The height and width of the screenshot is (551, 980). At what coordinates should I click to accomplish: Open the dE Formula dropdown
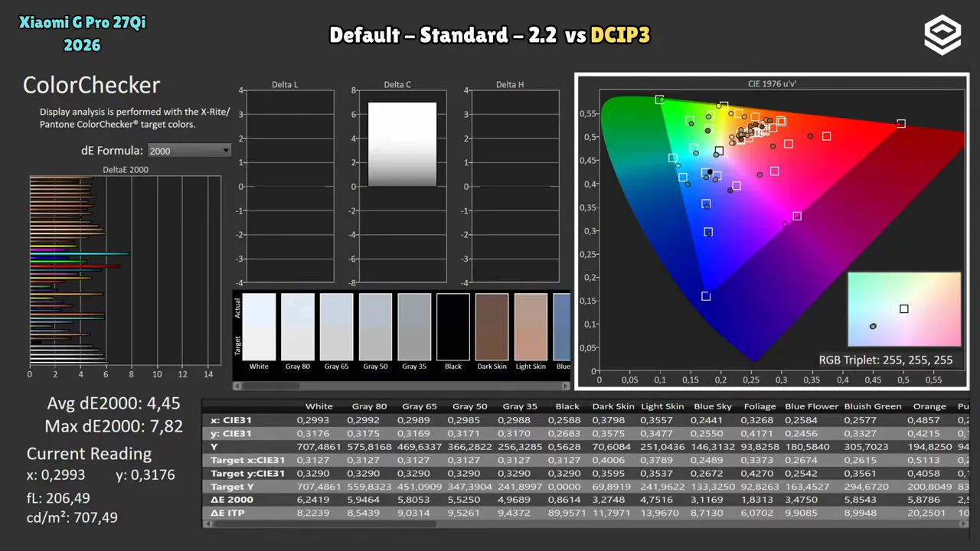(189, 151)
